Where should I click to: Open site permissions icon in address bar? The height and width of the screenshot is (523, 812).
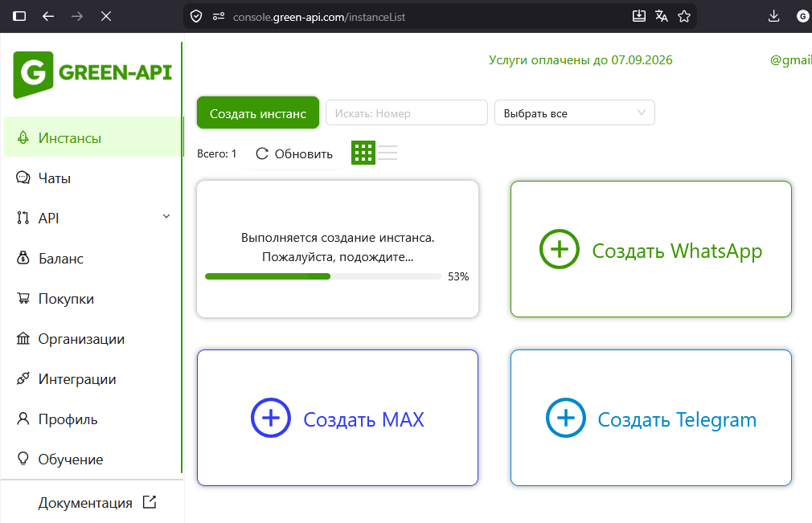[219, 17]
